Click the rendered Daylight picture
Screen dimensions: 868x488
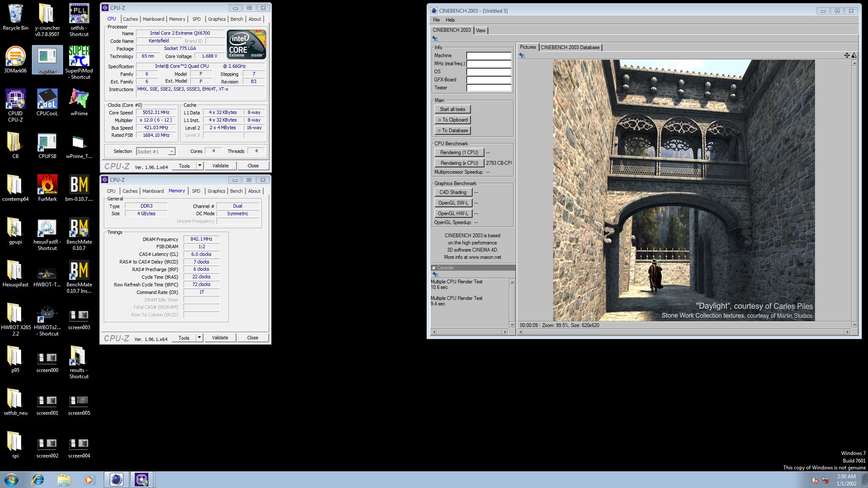pos(684,190)
